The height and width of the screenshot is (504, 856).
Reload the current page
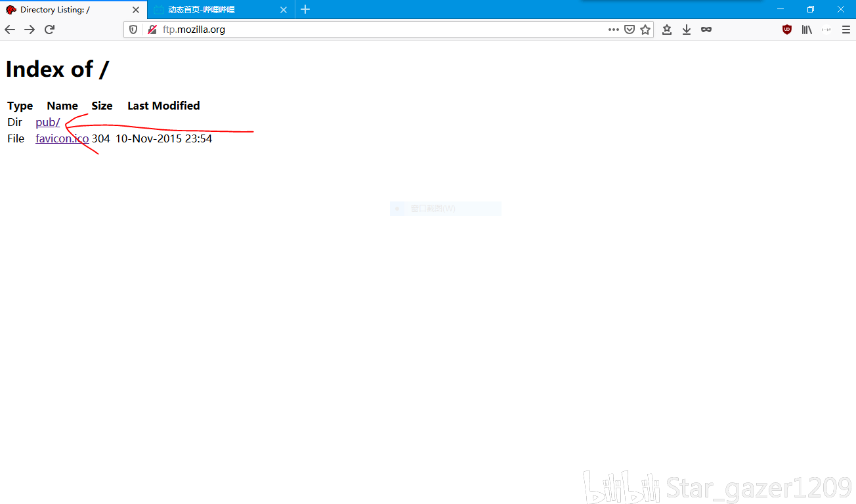(49, 30)
